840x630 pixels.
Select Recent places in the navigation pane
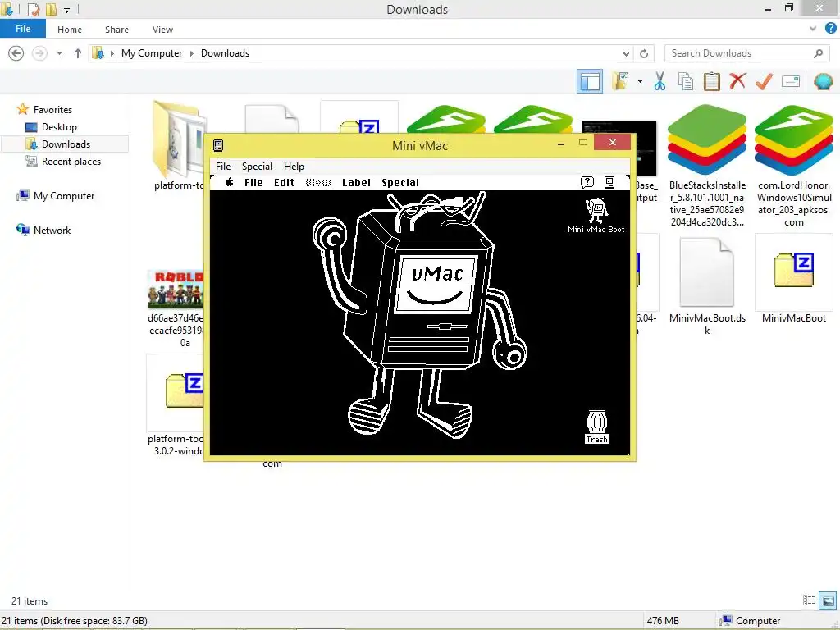pos(71,162)
